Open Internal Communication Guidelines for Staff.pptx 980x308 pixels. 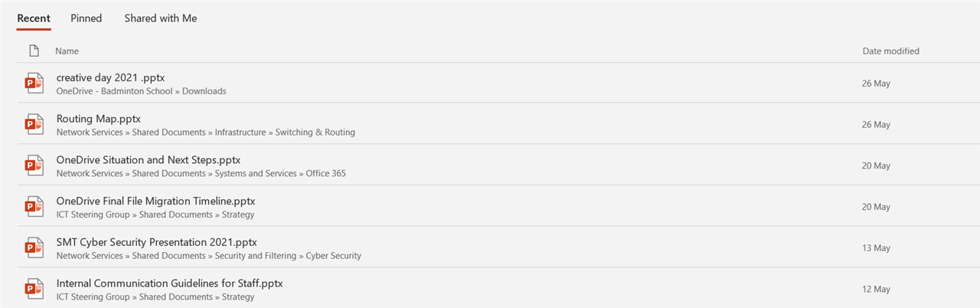coord(169,283)
